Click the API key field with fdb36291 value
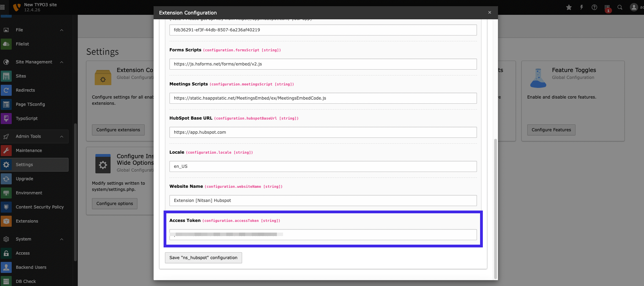This screenshot has height=286, width=644. (x=323, y=30)
